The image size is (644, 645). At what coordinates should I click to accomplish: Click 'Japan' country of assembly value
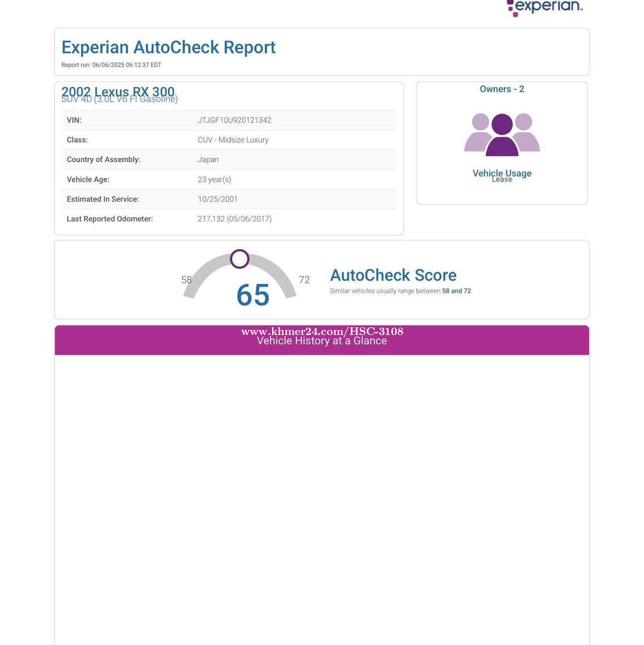point(208,159)
